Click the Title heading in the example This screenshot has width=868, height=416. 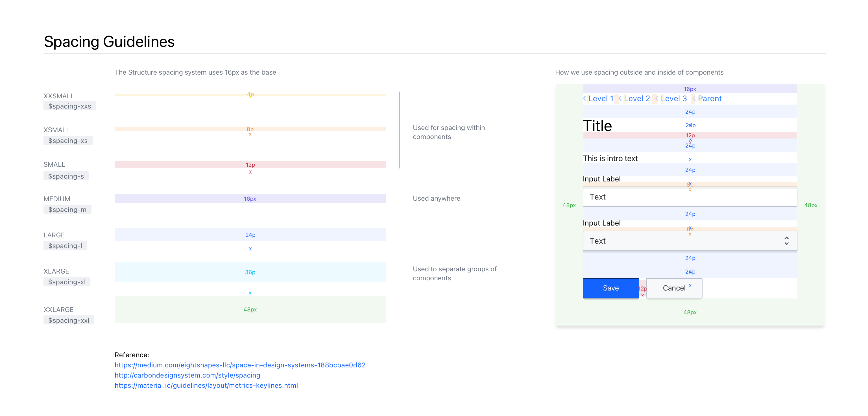[597, 126]
